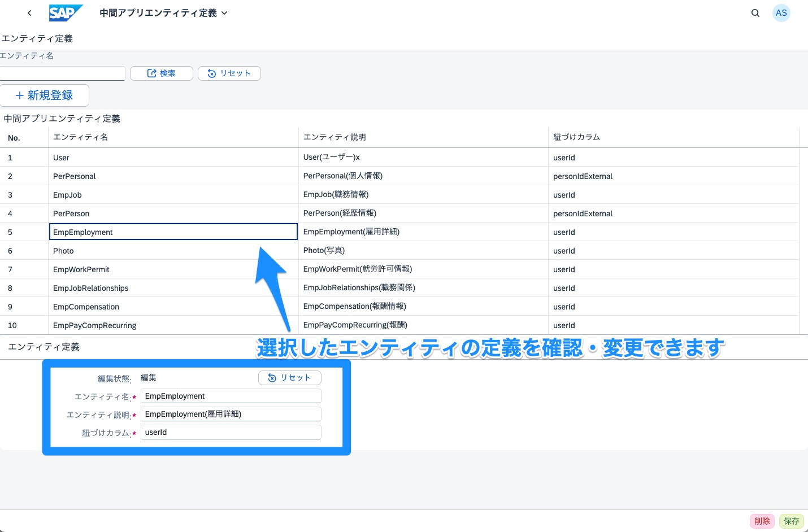Image resolution: width=808 pixels, height=532 pixels.
Task: Click the PerPersonal(個人情報) description cell
Action: pos(423,176)
